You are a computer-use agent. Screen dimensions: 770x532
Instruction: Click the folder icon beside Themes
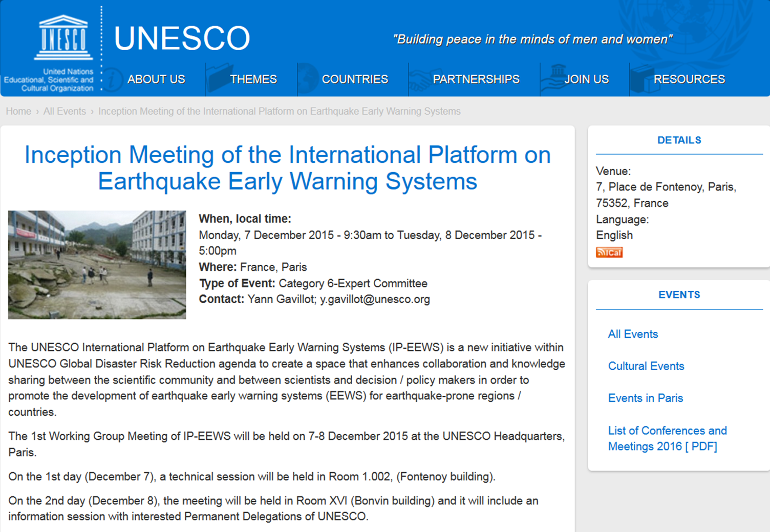[x=219, y=78]
